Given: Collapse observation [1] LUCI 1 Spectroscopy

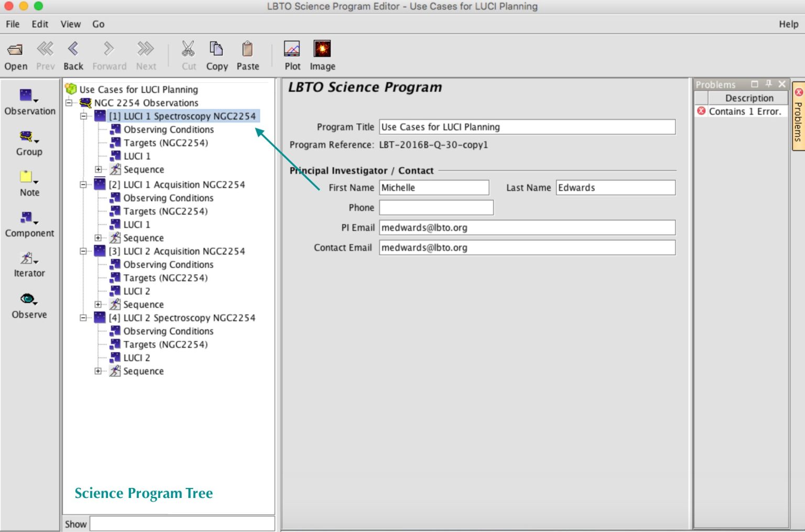Looking at the screenshot, I should 83,116.
